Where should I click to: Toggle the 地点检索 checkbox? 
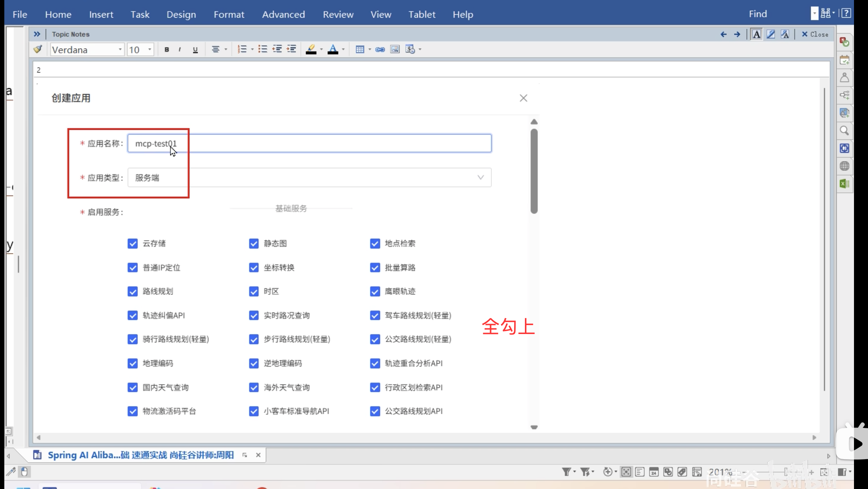coord(375,243)
